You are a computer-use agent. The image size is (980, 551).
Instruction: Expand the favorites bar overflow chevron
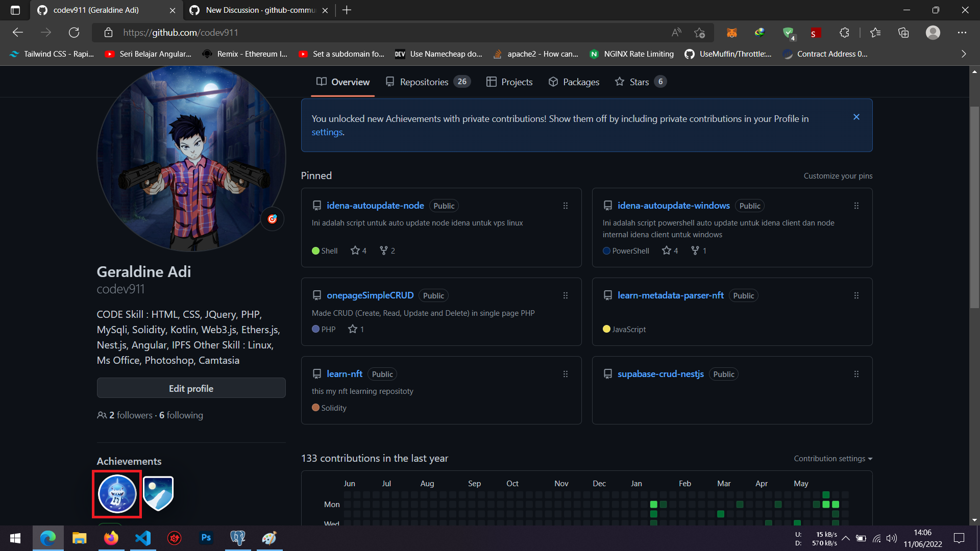pos(964,54)
